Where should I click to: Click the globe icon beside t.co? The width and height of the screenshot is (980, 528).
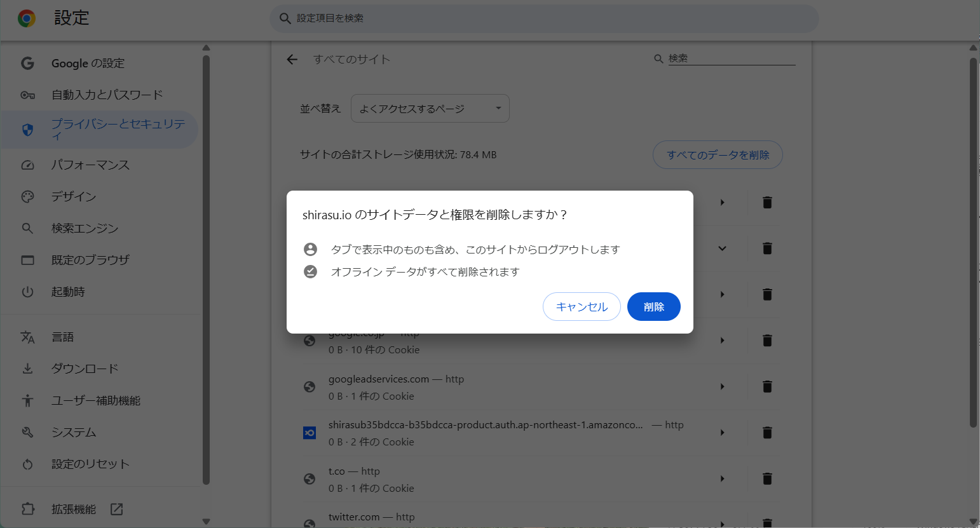pos(310,478)
